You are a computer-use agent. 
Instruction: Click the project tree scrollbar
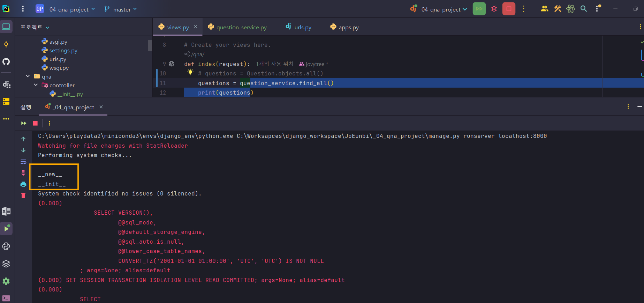[150, 45]
